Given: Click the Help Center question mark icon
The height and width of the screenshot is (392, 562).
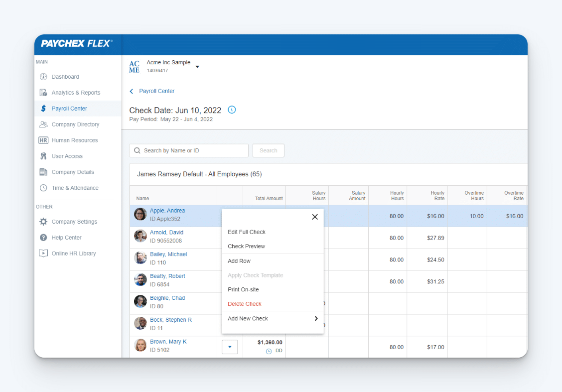Looking at the screenshot, I should click(44, 238).
